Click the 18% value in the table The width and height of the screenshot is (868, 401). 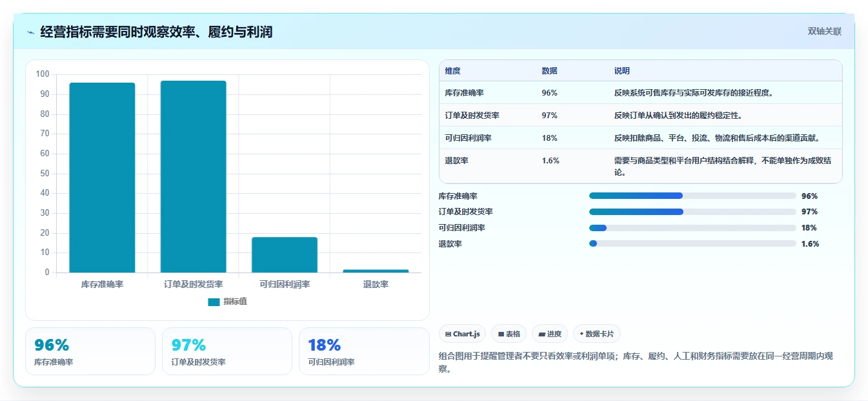click(x=550, y=138)
